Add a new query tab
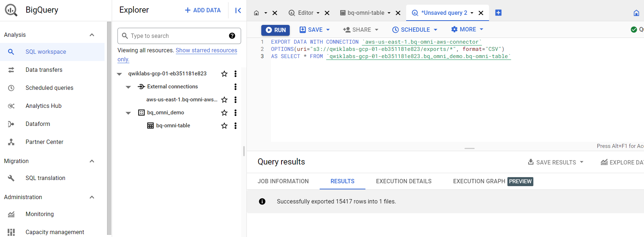644x237 pixels. (x=498, y=13)
